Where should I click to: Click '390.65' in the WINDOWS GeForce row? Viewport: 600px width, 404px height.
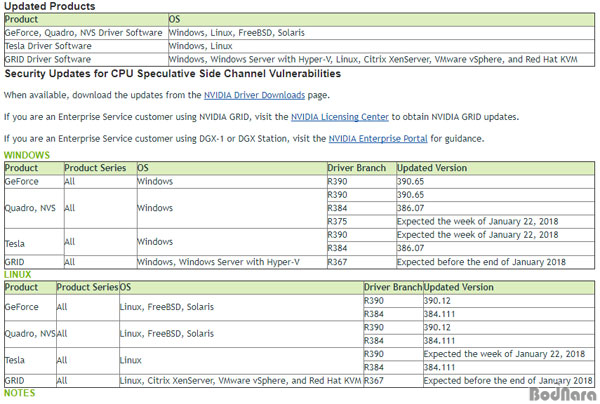[x=496, y=181]
